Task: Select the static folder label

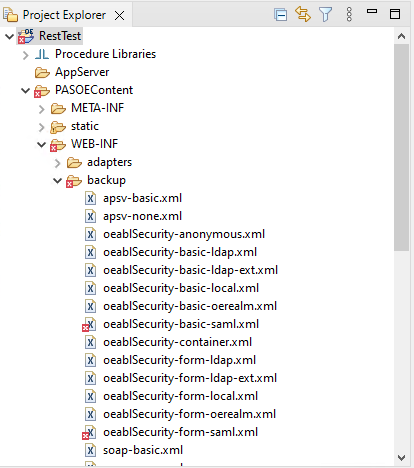Action: (85, 126)
